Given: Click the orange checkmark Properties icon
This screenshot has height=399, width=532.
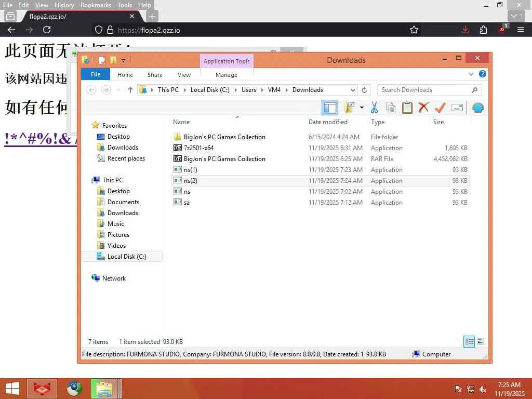Looking at the screenshot, I should (440, 108).
